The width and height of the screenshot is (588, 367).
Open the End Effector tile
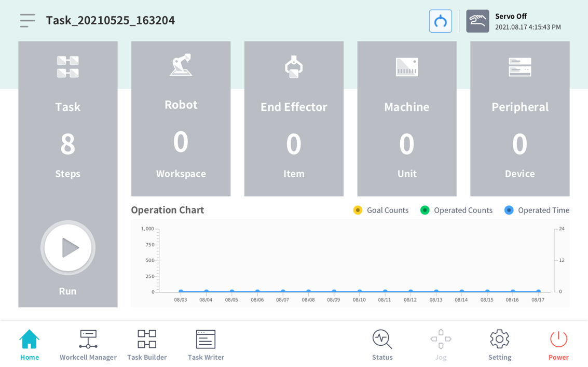(x=294, y=119)
